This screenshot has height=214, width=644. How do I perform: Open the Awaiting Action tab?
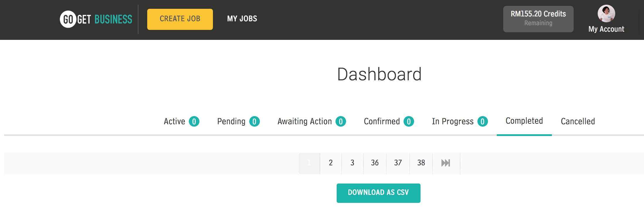pos(304,121)
